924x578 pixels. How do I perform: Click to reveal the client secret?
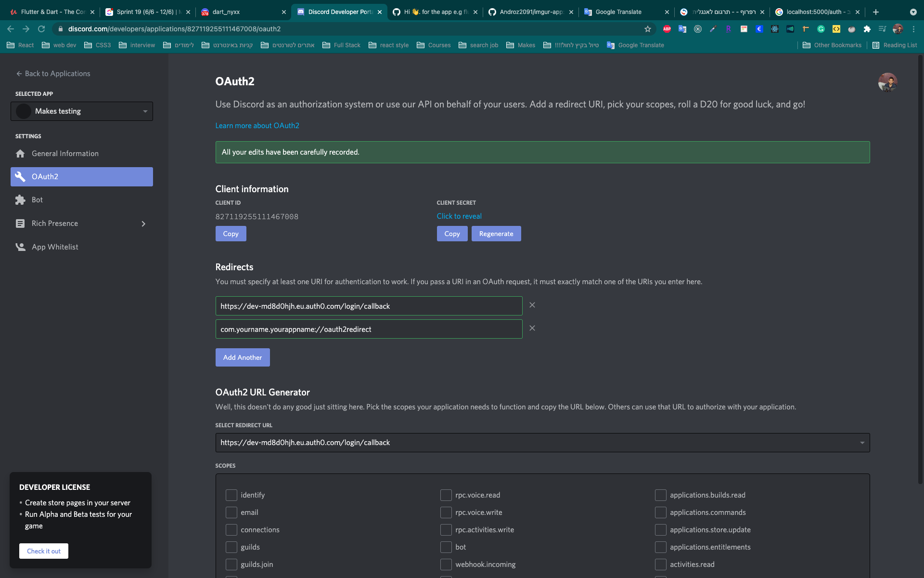click(459, 216)
